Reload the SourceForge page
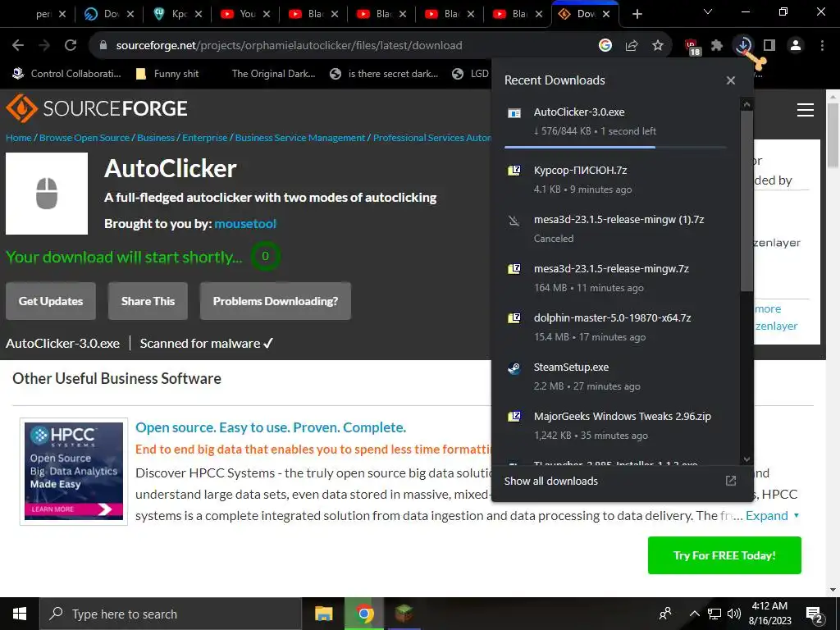 coord(71,46)
